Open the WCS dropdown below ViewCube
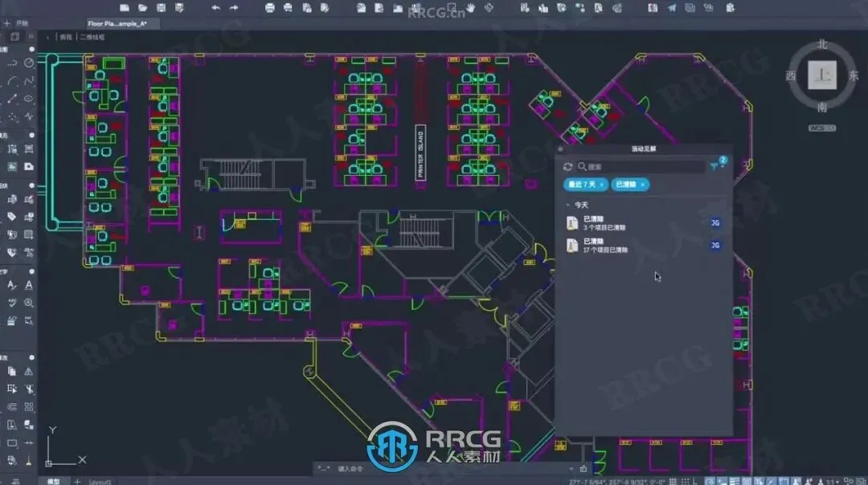This screenshot has height=485, width=868. [822, 128]
